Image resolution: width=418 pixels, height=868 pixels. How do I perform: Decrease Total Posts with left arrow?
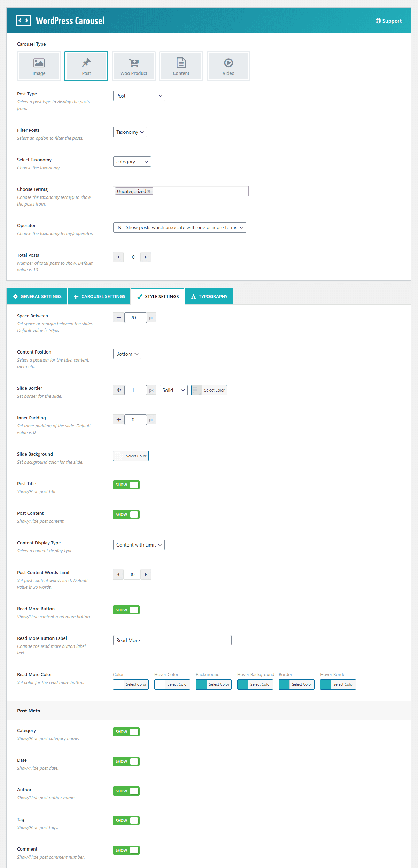(x=118, y=257)
